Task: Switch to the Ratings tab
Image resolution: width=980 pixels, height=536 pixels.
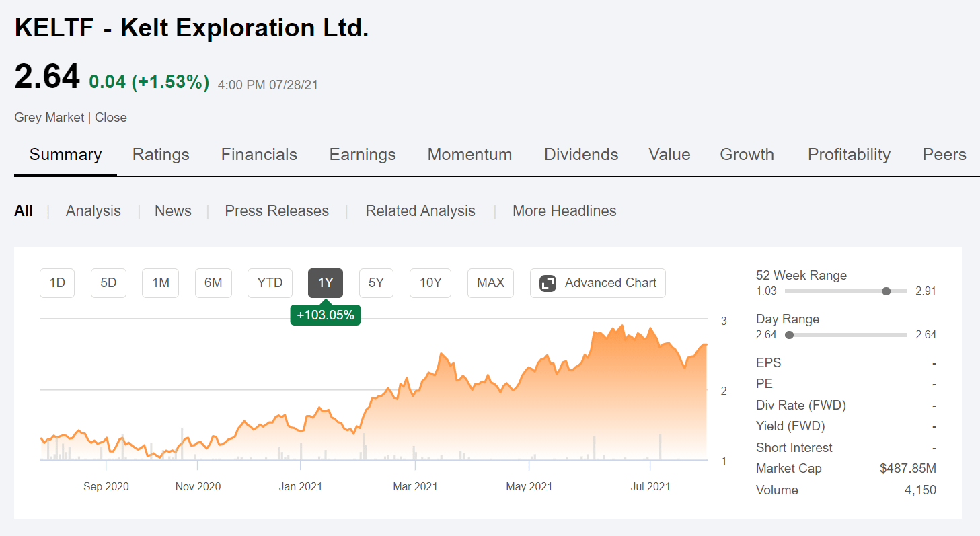Action: [161, 155]
